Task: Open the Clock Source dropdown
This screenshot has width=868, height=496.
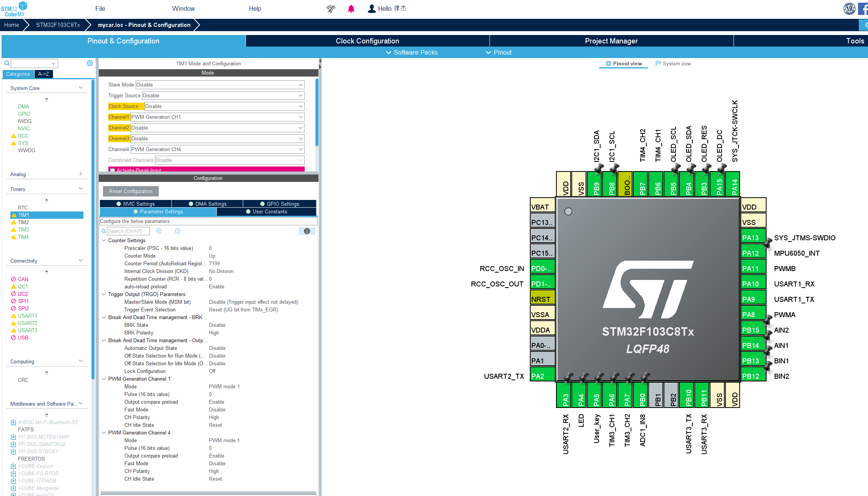Action: (x=224, y=106)
